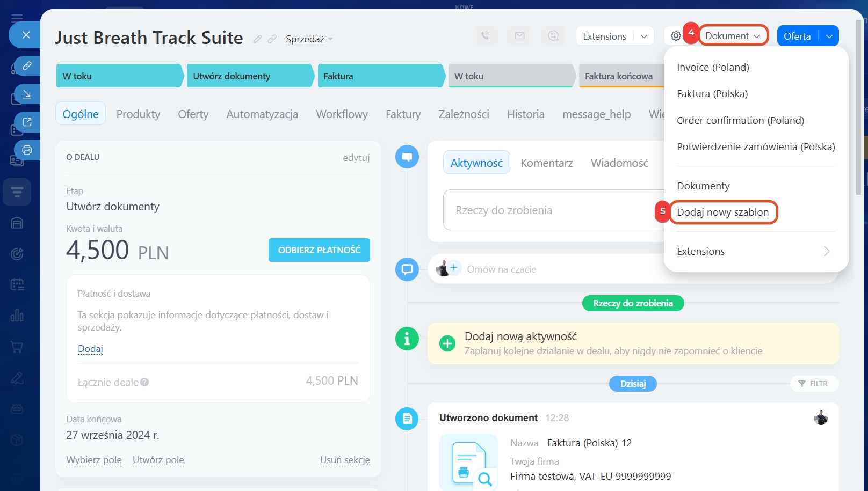
Task: Expand the Oferta button arrow
Action: [829, 36]
